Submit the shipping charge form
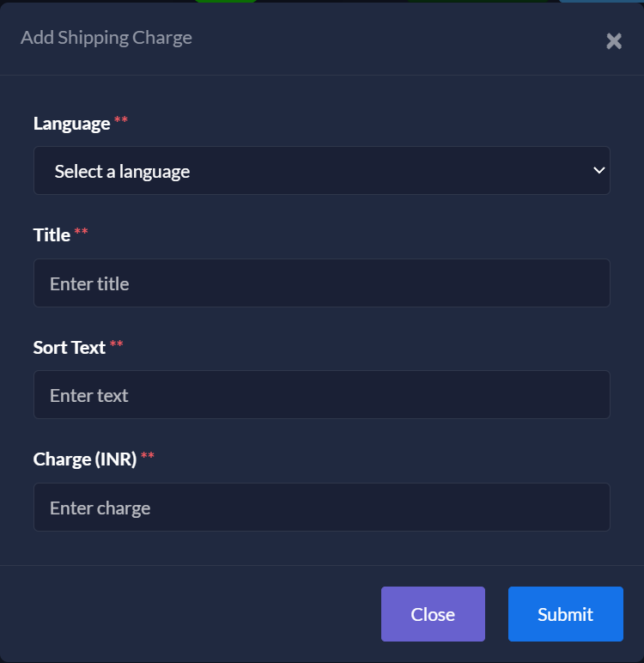This screenshot has width=644, height=663. [x=565, y=614]
